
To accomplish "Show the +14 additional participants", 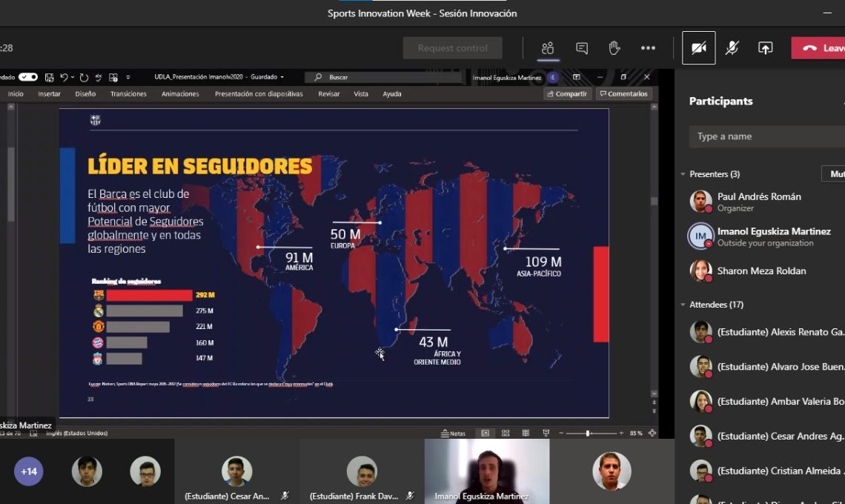I will click(x=29, y=471).
